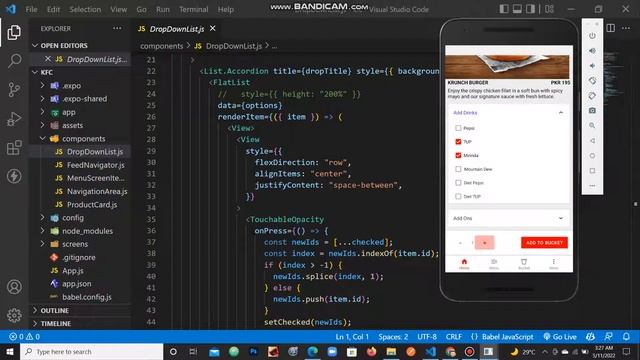The width and height of the screenshot is (640, 360).
Task: Open emulator extended controls (three dots)
Action: click(x=592, y=186)
